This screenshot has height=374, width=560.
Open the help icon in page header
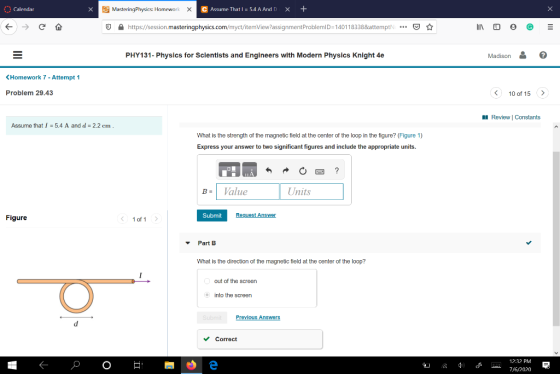point(543,55)
